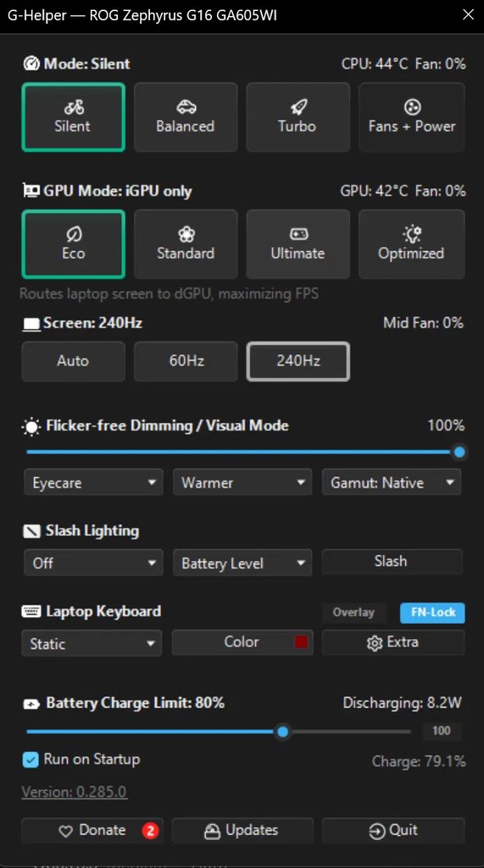Click the Charge: 79.1% text
The image size is (484, 868).
pos(419,762)
